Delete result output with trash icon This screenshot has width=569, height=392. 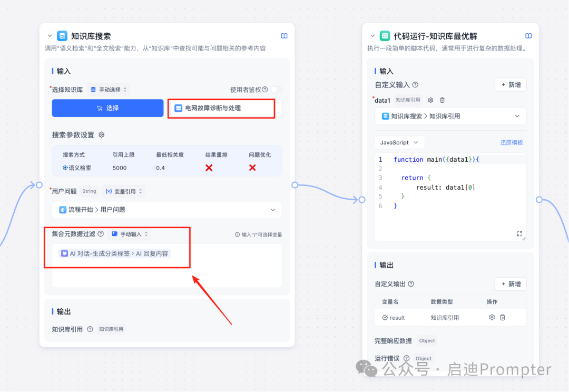[x=503, y=318]
